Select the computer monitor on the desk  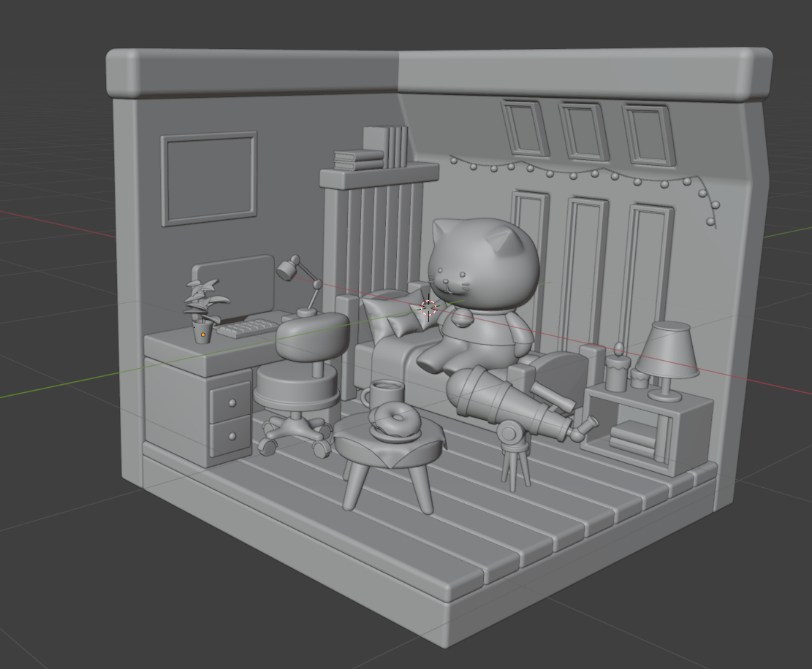234,286
